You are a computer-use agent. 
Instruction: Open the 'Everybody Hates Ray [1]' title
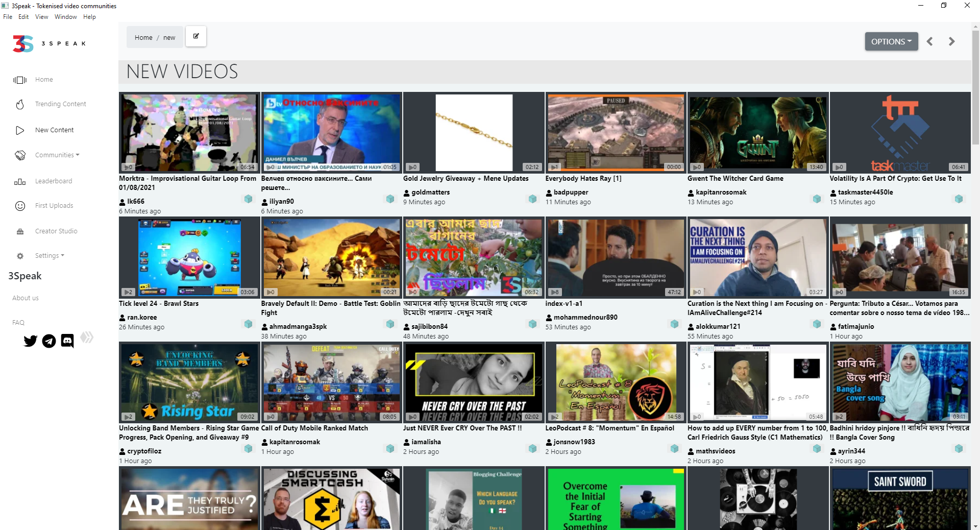(583, 179)
